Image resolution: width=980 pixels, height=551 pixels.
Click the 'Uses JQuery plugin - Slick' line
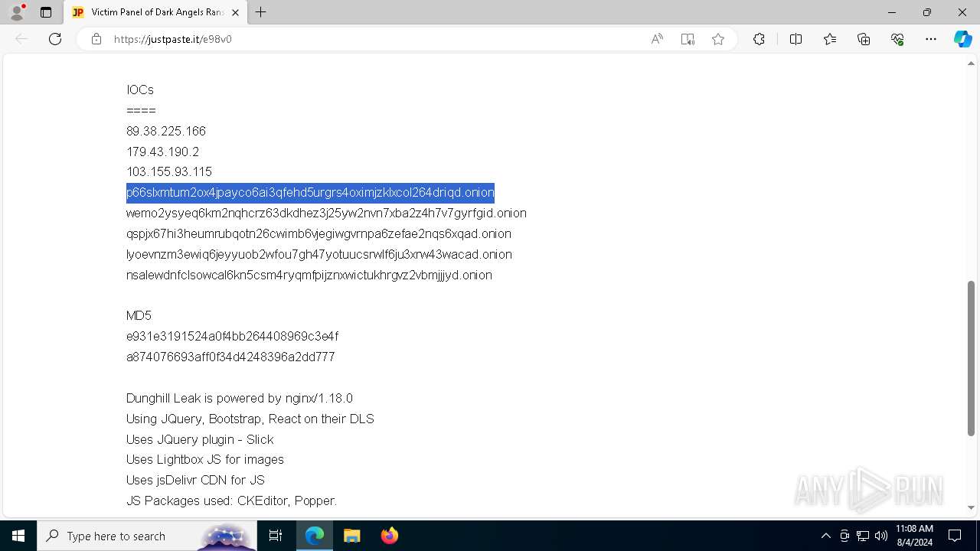[200, 439]
